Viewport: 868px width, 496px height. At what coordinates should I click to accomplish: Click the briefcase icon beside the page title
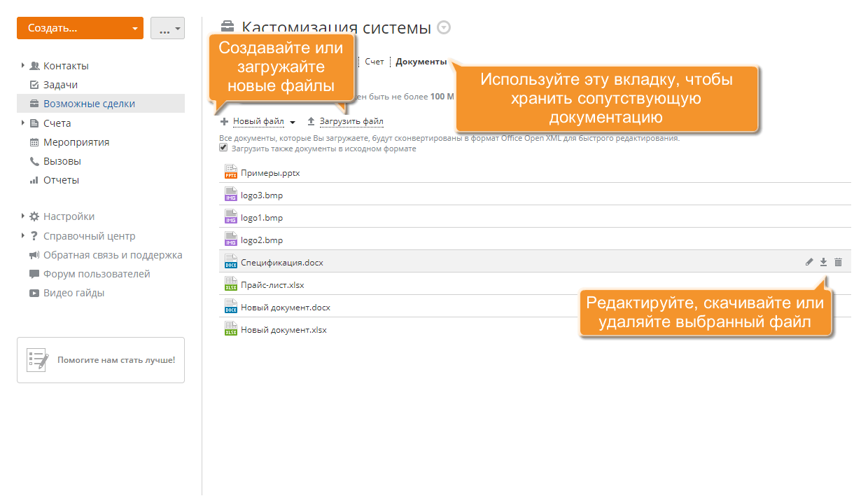tap(227, 28)
